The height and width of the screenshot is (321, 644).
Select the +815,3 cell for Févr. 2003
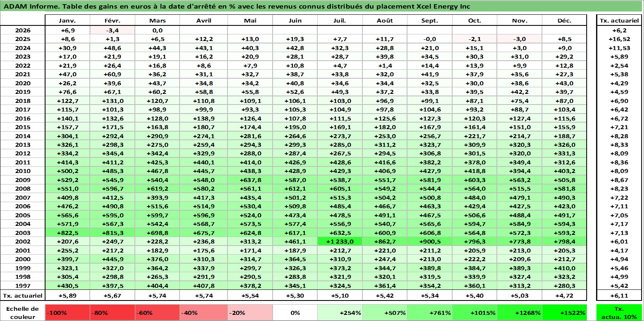[x=112, y=233]
